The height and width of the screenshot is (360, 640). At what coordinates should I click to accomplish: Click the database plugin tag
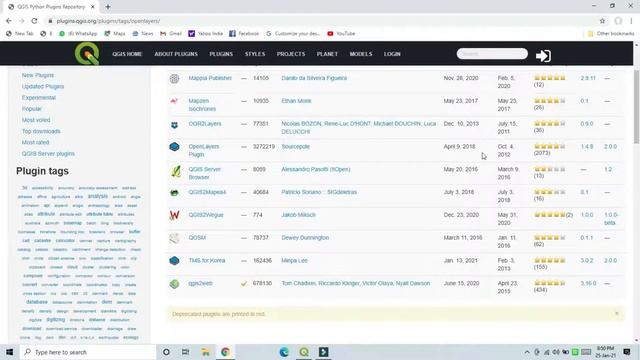click(37, 302)
